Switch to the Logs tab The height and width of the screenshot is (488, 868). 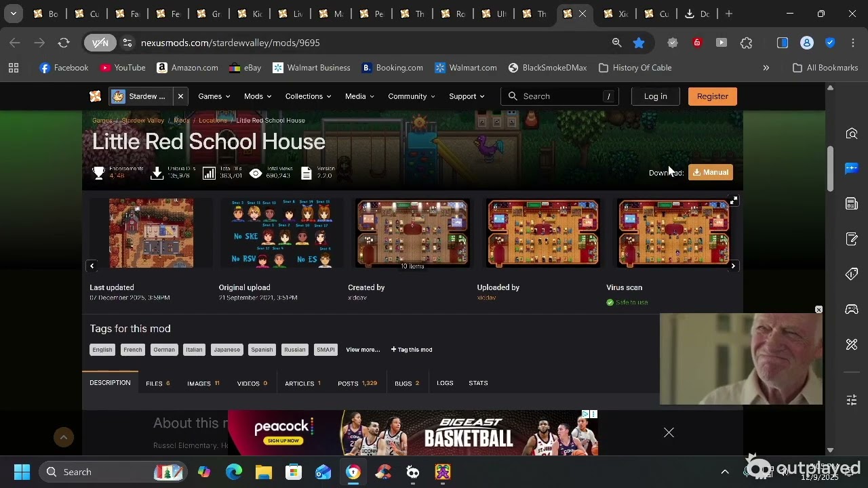tap(445, 383)
